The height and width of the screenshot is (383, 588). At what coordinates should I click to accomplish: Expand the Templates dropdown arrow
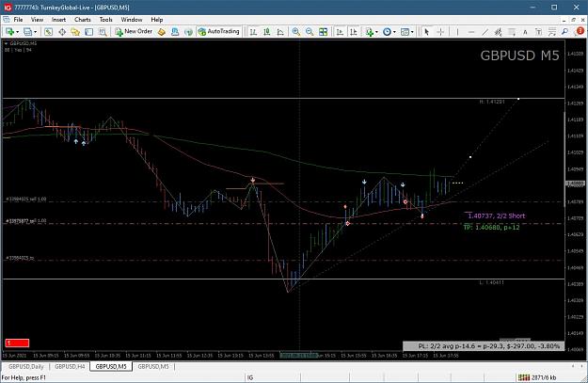[412, 32]
